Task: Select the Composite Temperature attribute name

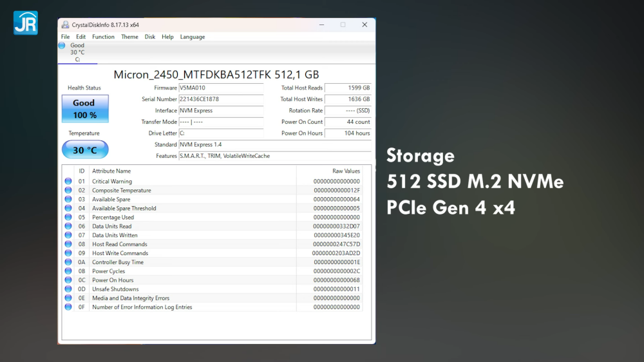Action: click(122, 190)
